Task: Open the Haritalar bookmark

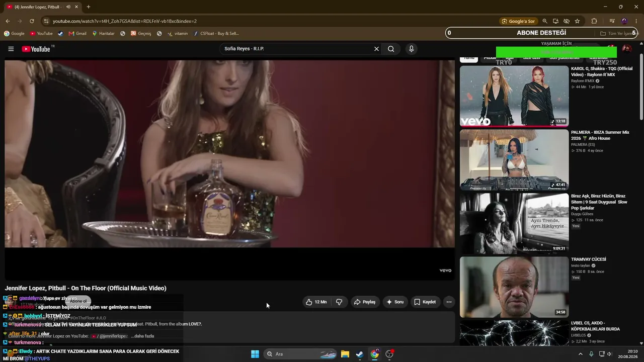Action: coord(103,34)
